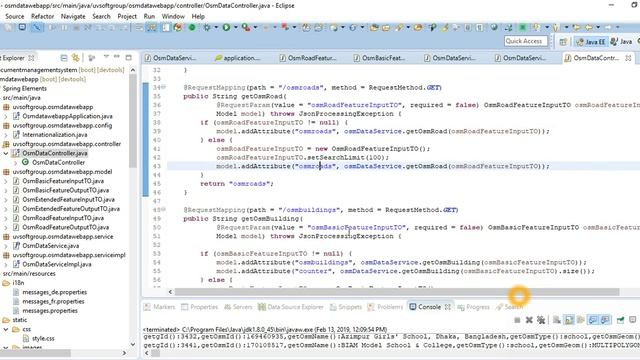Image resolution: width=640 pixels, height=360 pixels.
Task: Toggle Show Console on Standard Error change
Action: [605, 320]
